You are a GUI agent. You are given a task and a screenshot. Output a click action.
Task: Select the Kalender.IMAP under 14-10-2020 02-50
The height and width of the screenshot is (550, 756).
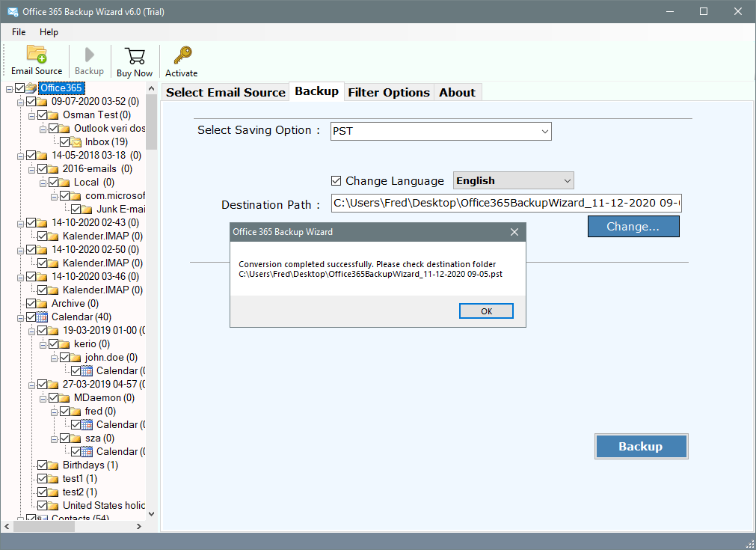pyautogui.click(x=102, y=263)
